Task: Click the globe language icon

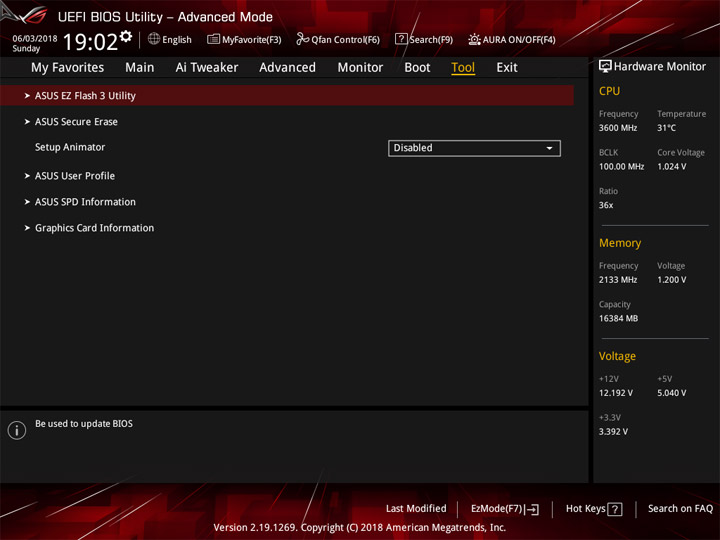Action: click(x=154, y=39)
